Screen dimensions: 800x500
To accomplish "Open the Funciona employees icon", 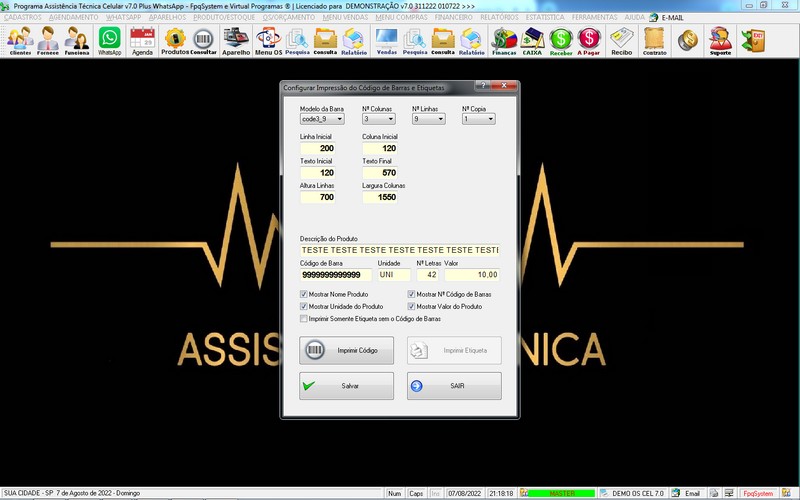I will 77,41.
